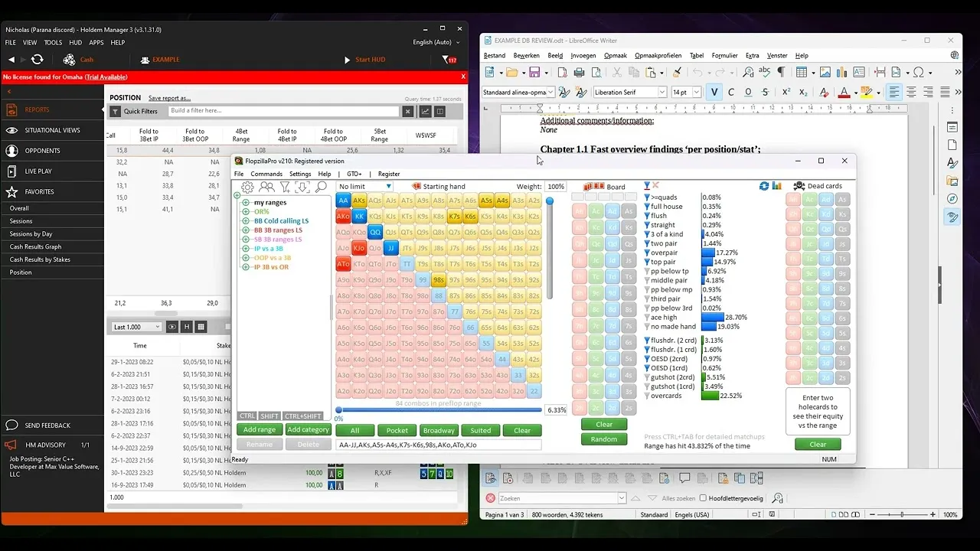Click the players icon above range tree
This screenshot has width=980, height=551.
pos(266,187)
